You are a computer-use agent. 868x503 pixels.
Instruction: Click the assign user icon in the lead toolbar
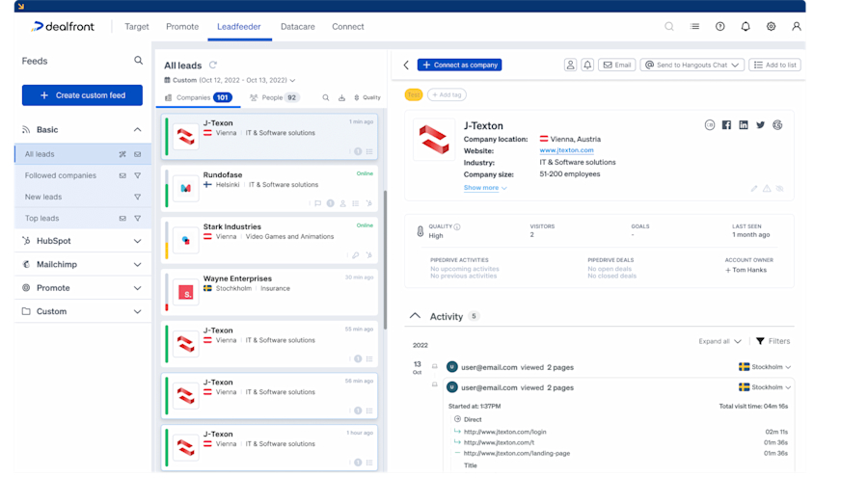pos(570,65)
